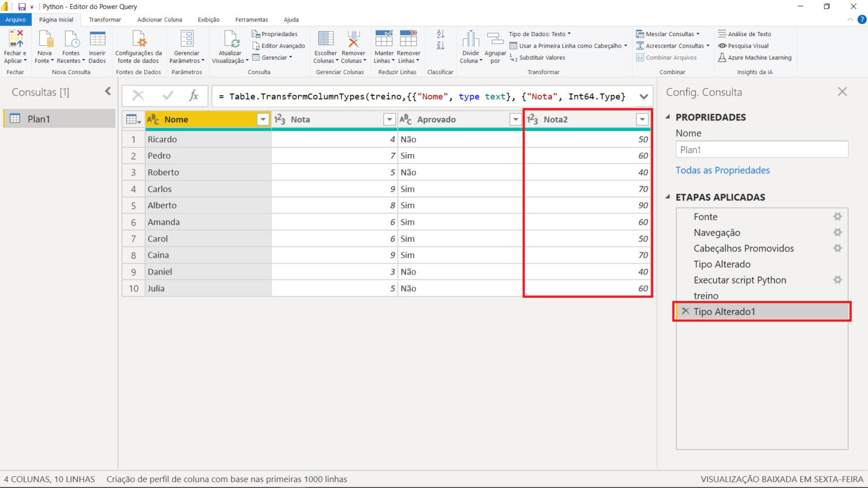Close the Config. Consulta pane
The height and width of the screenshot is (488, 868).
842,91
